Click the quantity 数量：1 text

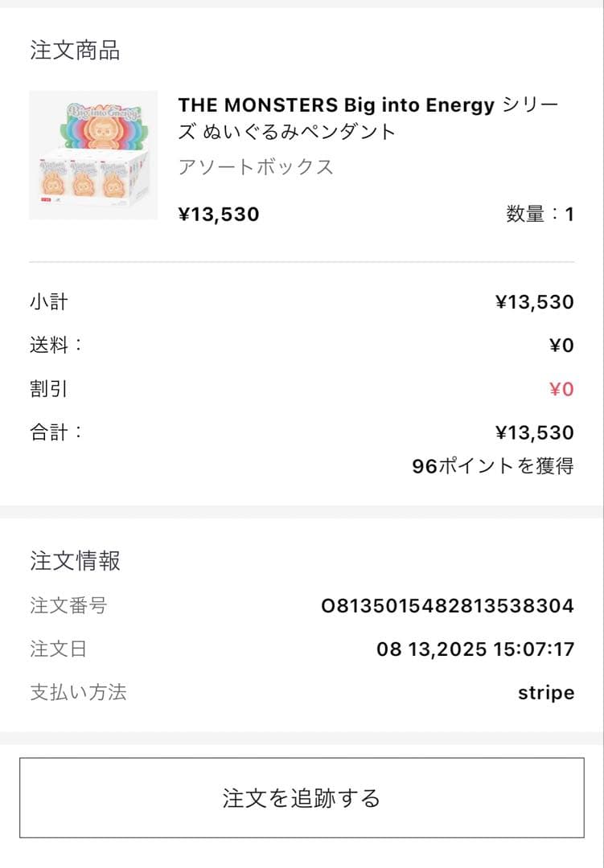tap(540, 215)
